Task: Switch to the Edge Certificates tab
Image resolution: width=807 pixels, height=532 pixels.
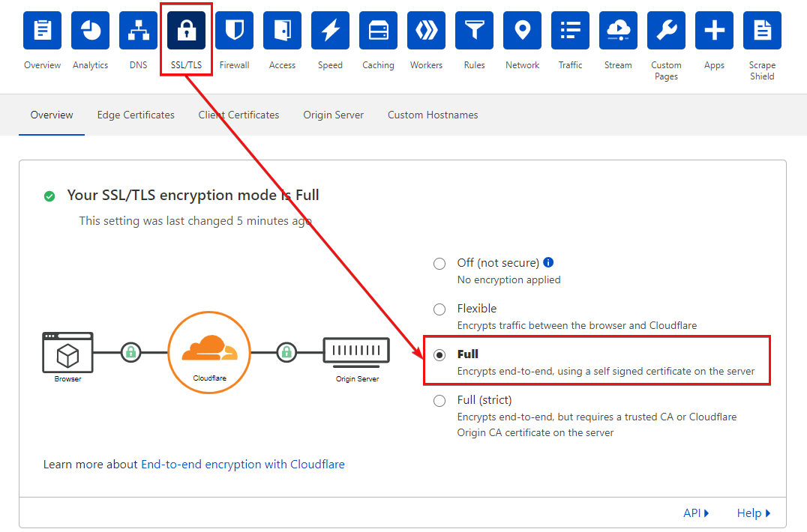Action: [136, 115]
